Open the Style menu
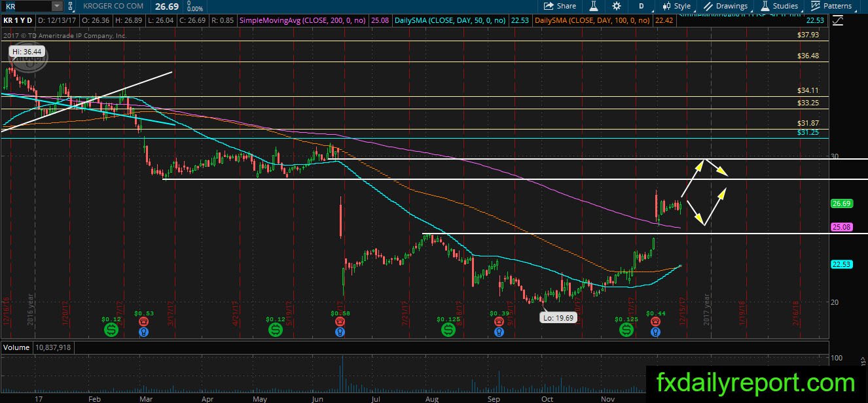Image resolution: width=868 pixels, height=403 pixels. [x=676, y=6]
